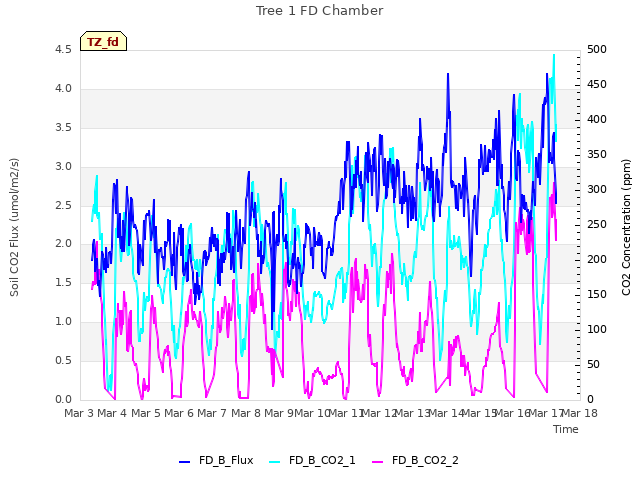Screen dimensions: 640x480
Task: Click the Mar 3 x-axis tick label
Action: click(x=79, y=413)
